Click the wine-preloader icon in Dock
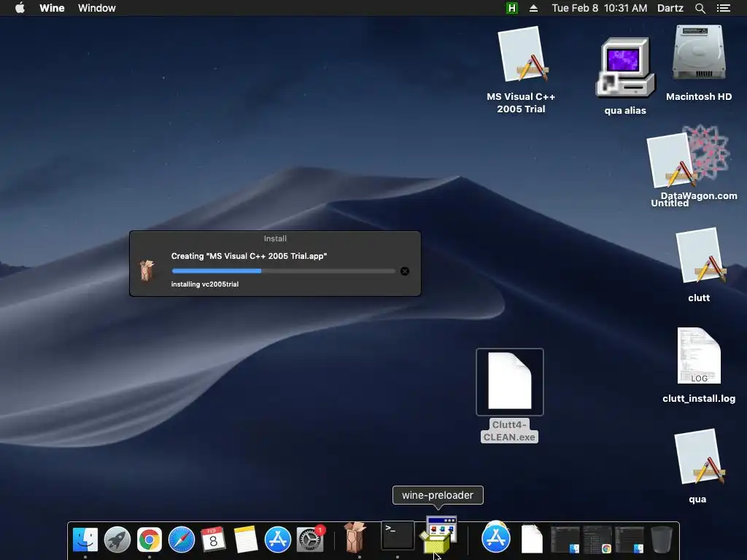Viewport: 747px width, 560px height. (438, 534)
